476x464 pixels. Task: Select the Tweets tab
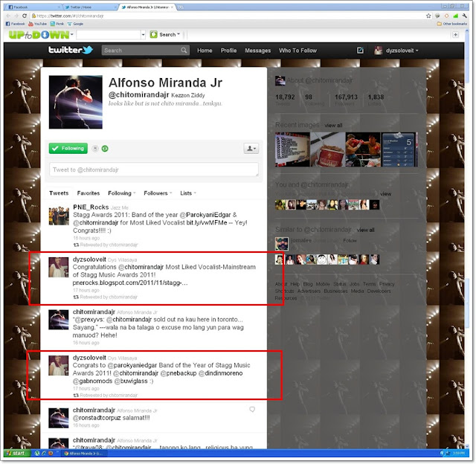59,193
